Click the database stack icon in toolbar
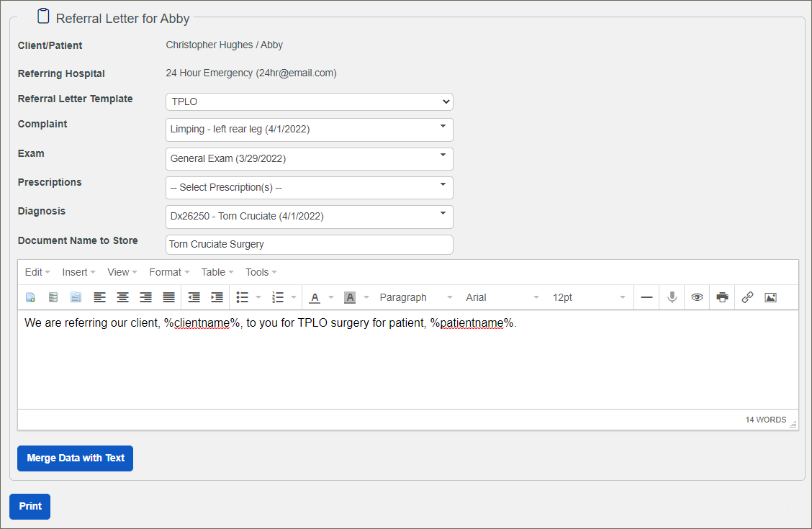This screenshot has height=529, width=812. (53, 298)
